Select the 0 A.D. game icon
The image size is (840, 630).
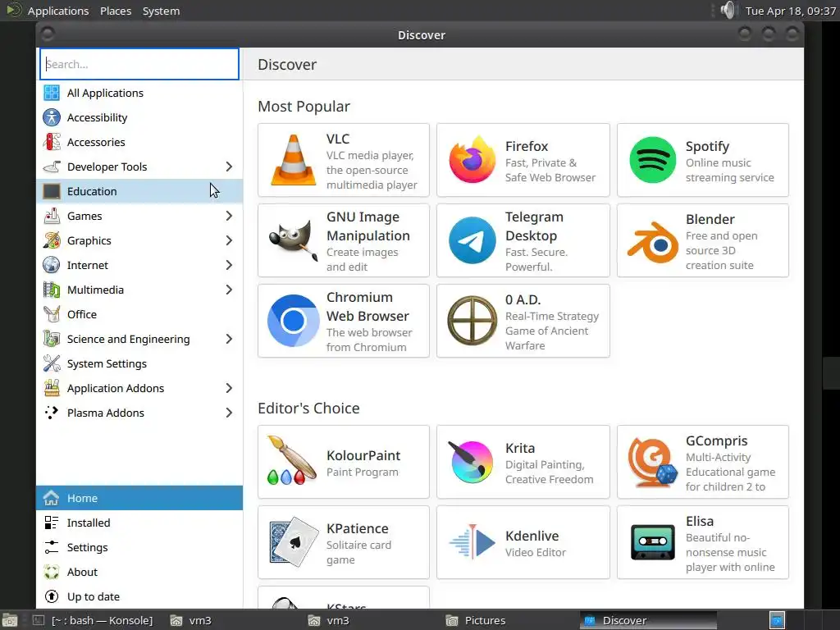click(472, 321)
